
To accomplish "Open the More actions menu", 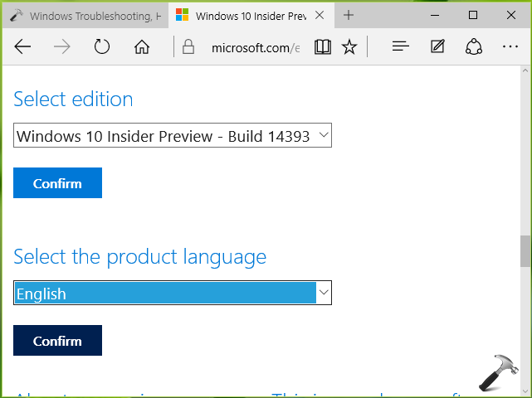I will (510, 46).
